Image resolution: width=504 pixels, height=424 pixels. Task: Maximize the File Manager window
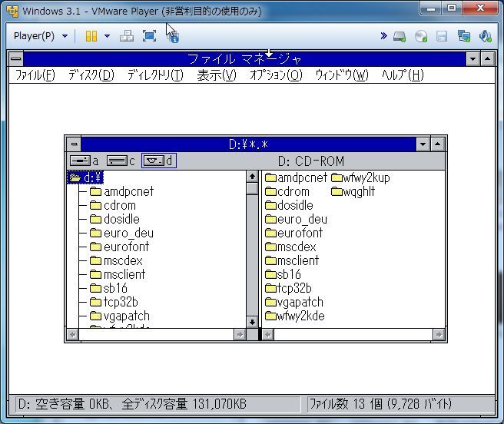[x=488, y=59]
